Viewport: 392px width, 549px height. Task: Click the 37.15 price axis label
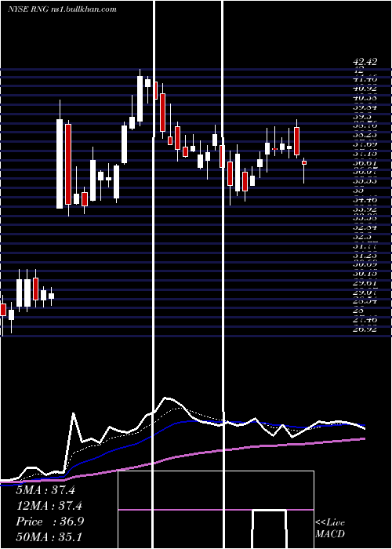[x=365, y=153]
